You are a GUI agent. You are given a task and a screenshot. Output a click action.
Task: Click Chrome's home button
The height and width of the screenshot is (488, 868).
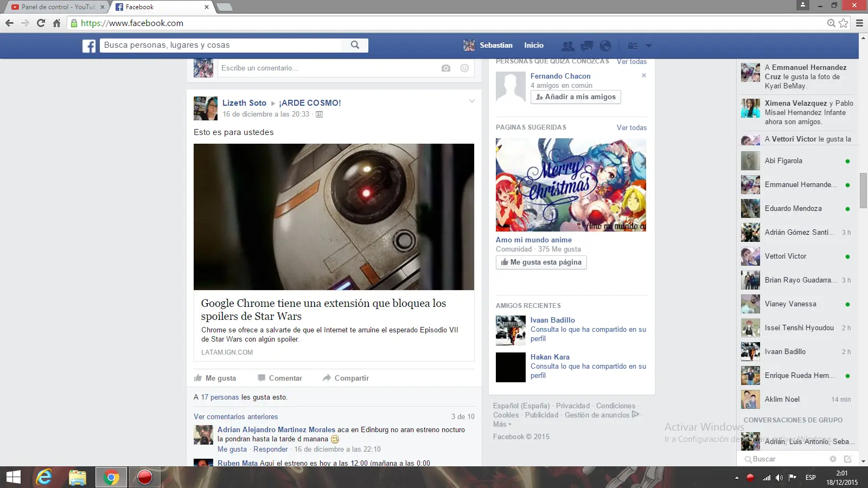coord(56,23)
